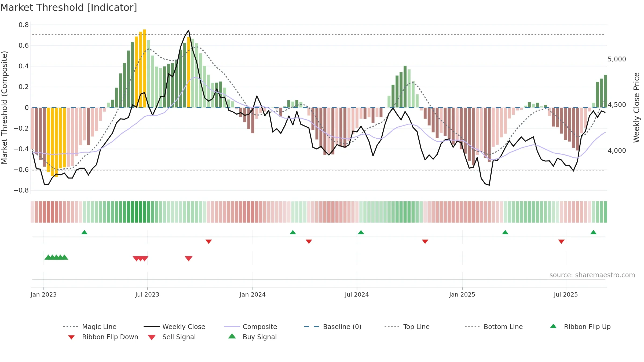Viewport: 644px width, 362px height.
Task: Click the source: sharemaestro.com text
Action: pyautogui.click(x=592, y=275)
